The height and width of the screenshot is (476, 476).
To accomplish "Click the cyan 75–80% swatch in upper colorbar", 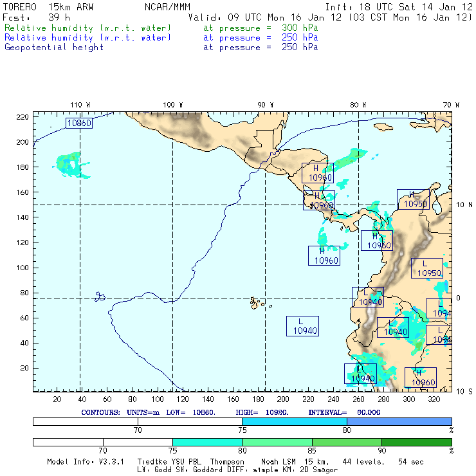I will pos(295,421).
